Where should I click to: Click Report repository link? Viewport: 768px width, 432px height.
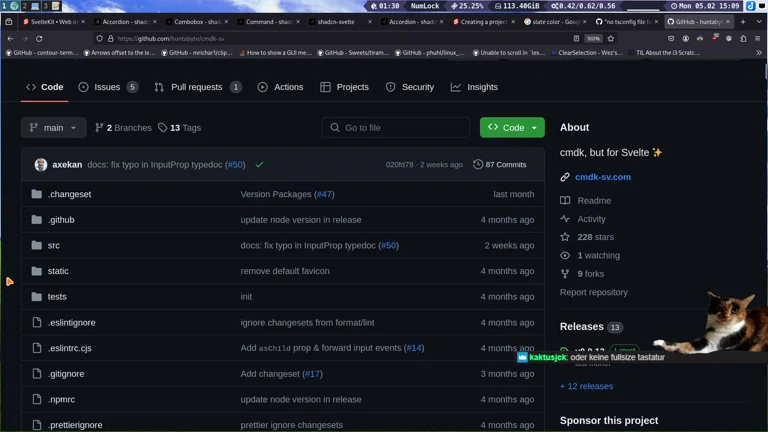(594, 292)
